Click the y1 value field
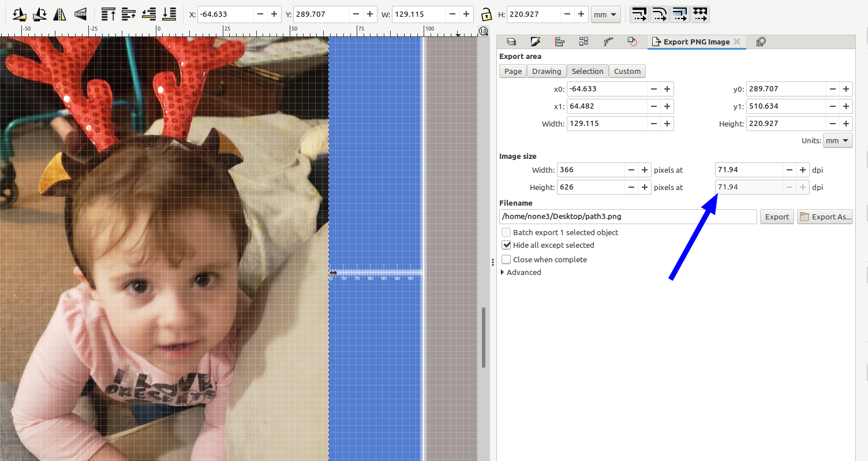This screenshot has height=461, width=868. coord(785,106)
